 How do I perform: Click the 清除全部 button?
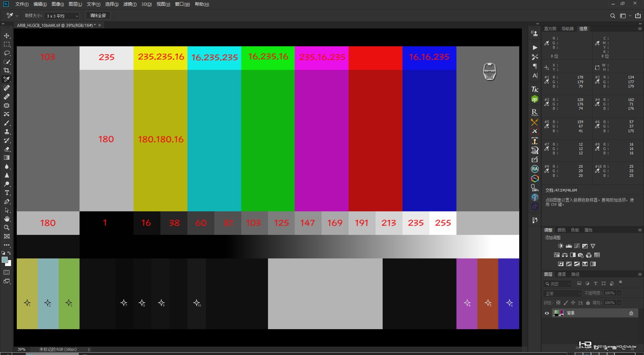[98, 16]
